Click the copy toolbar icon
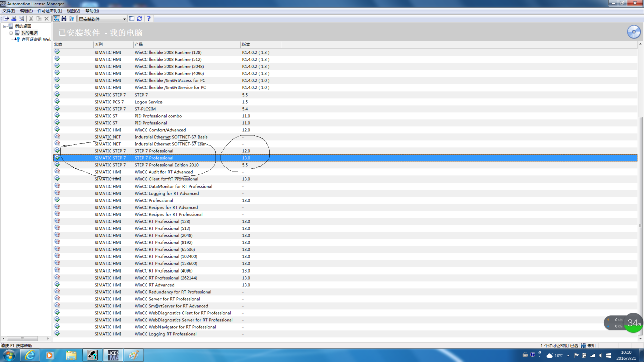 tap(38, 19)
